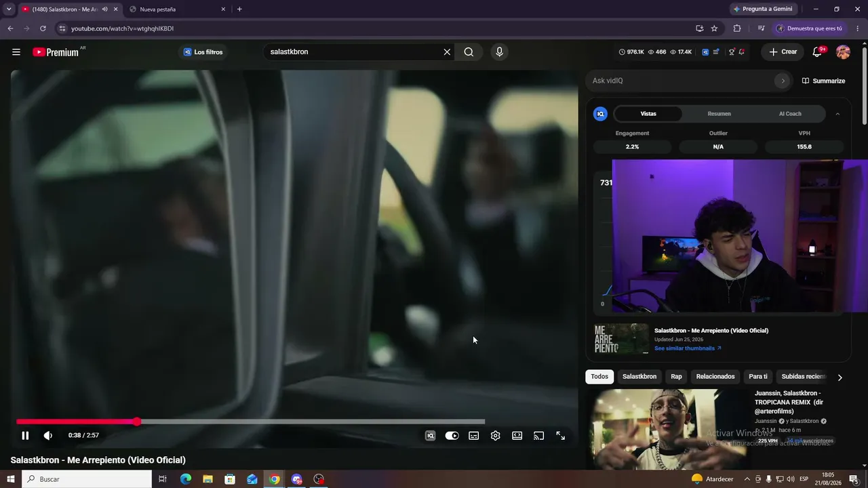Screen dimensions: 868x488
Task: Mute the Salastkbron tab audio icon
Action: 104,9
